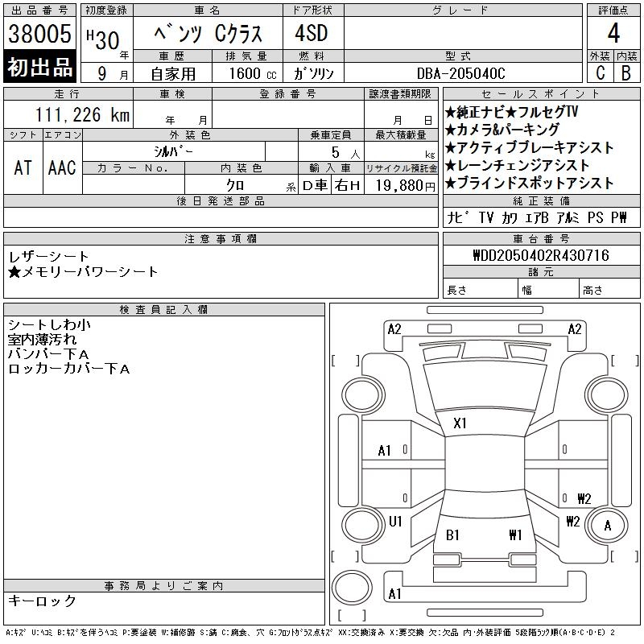The height and width of the screenshot is (644, 644).
Task: Click sales point ★カメラ&パーキング
Action: pos(502,130)
